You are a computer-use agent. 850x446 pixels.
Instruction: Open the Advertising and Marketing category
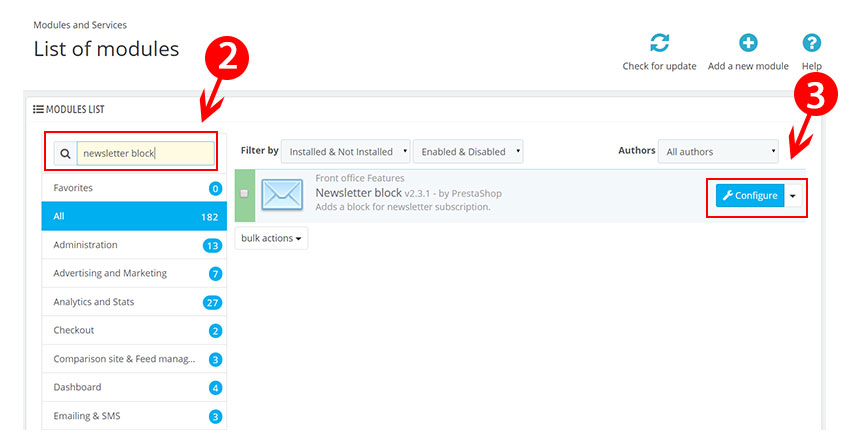(134, 273)
